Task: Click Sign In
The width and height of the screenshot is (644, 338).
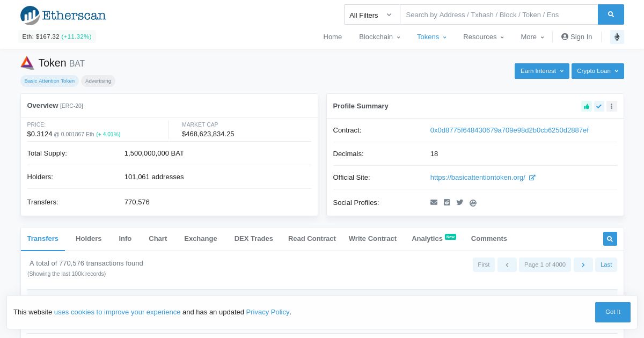Action: pos(577,37)
